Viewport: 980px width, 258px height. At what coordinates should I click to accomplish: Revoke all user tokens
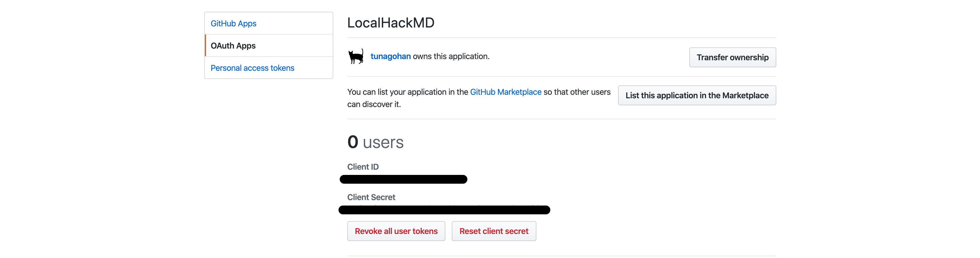(396, 231)
